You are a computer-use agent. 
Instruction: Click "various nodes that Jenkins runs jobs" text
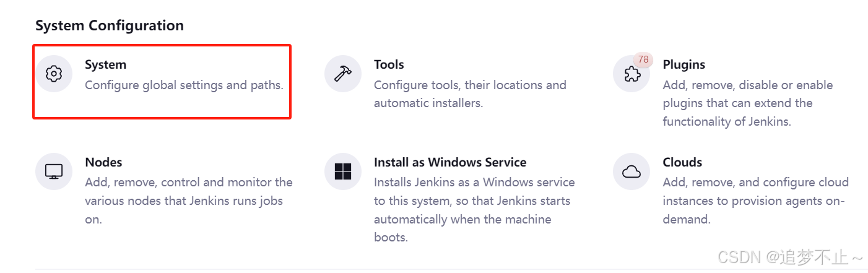tap(184, 201)
